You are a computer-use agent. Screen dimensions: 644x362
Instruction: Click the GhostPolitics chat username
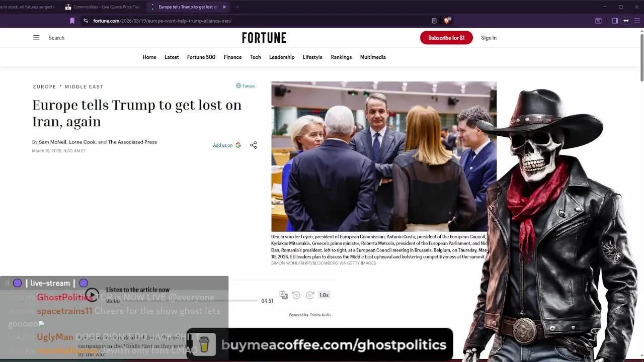(65, 297)
